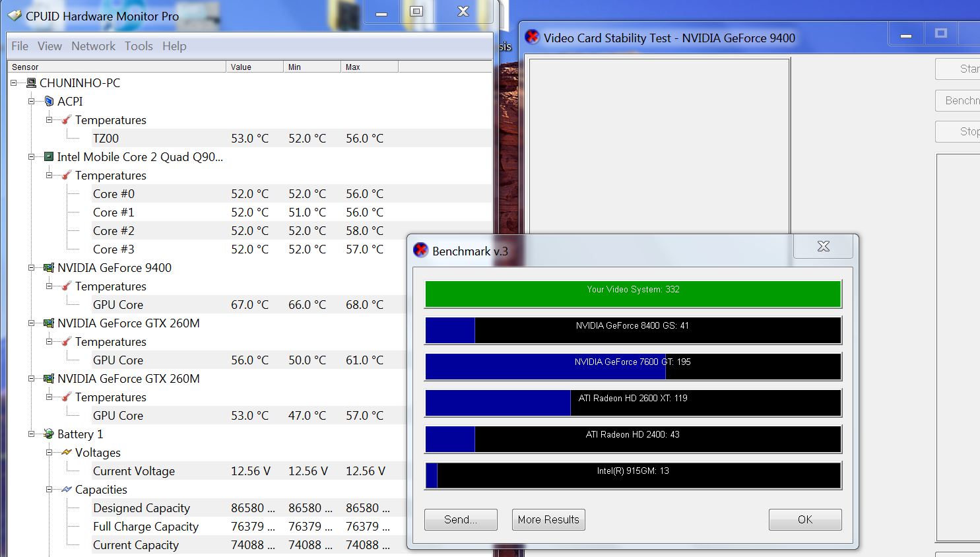The width and height of the screenshot is (980, 557).
Task: Click thermometer icon of Intel CPU Temperatures
Action: [x=66, y=176]
